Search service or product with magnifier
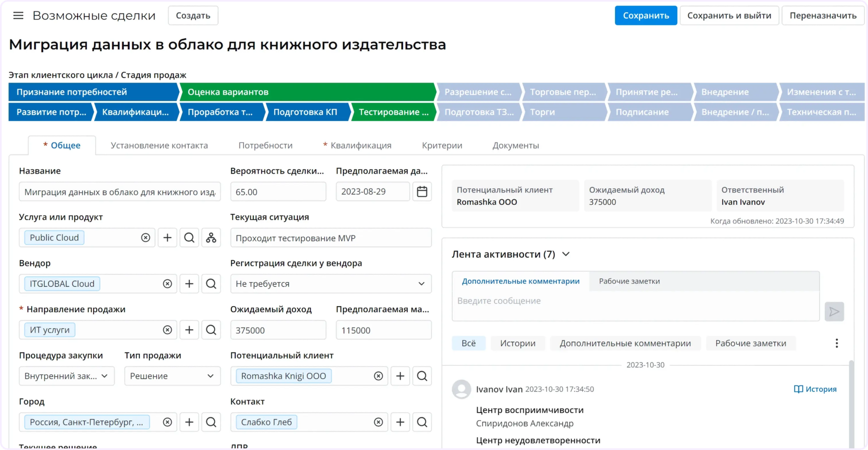The height and width of the screenshot is (450, 868). [x=189, y=238]
